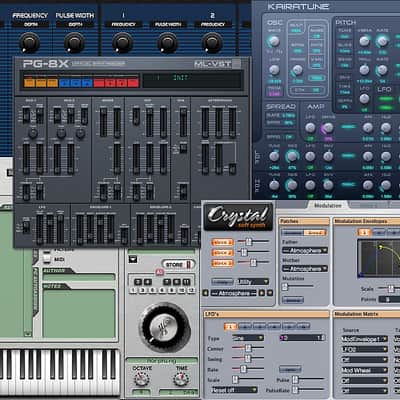The width and height of the screenshot is (400, 400).
Task: Click the OSC WAVE knob in Kairatune
Action: (x=274, y=41)
